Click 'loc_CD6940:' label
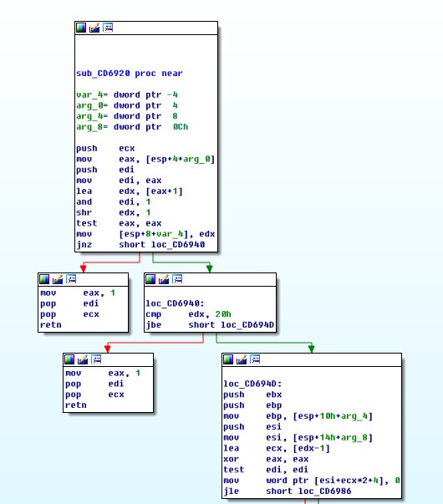 pyautogui.click(x=175, y=303)
